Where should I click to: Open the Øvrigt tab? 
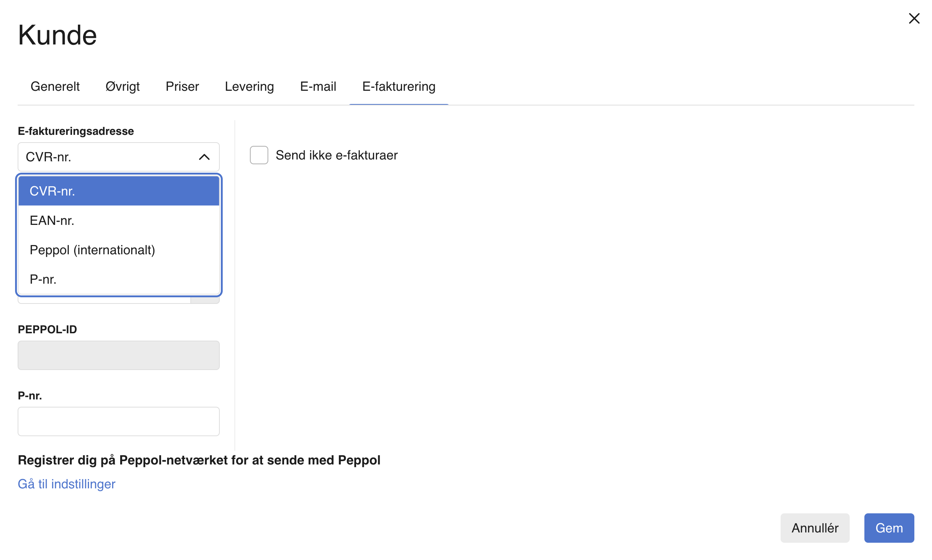[x=122, y=86]
